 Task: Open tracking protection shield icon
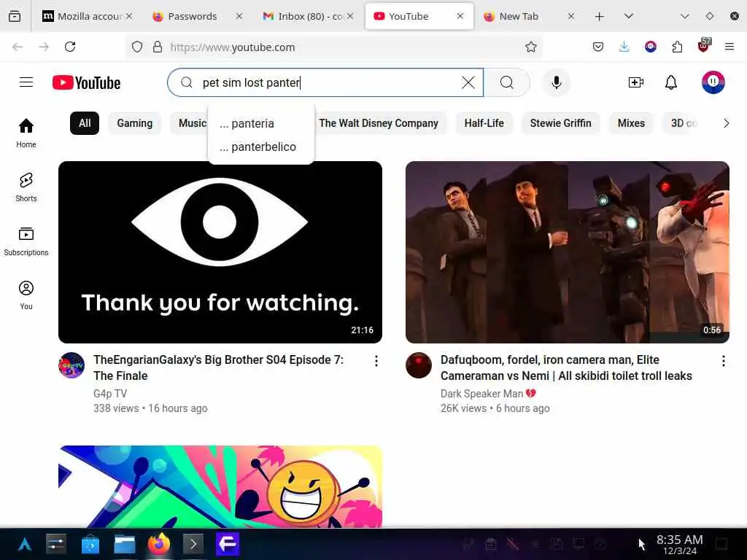[136, 47]
